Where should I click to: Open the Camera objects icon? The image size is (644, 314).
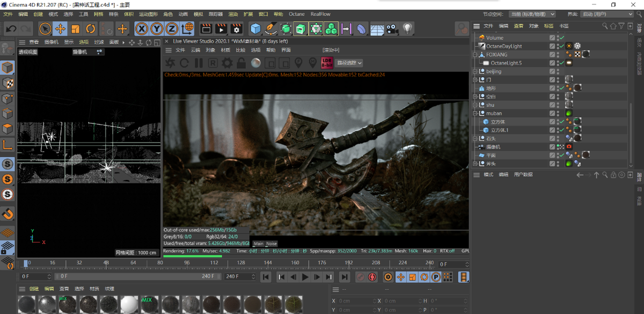(x=392, y=28)
